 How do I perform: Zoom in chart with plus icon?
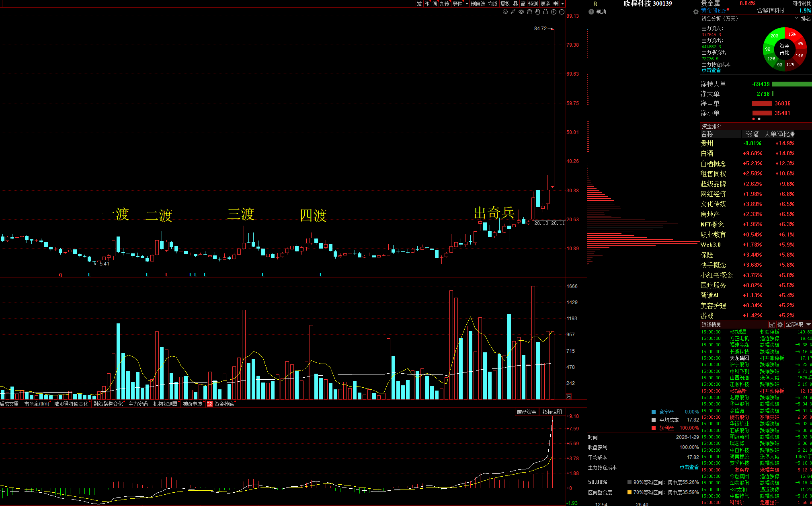[554, 12]
